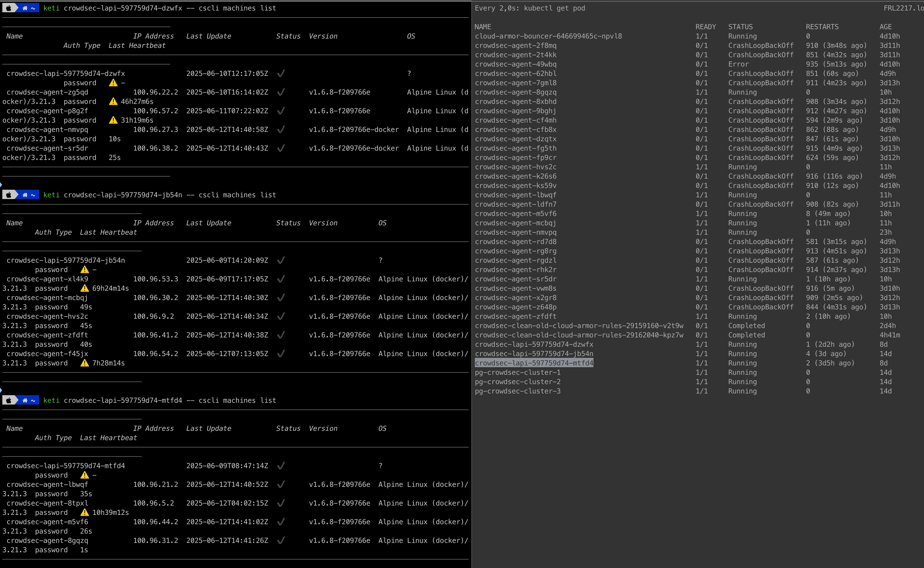The image size is (924, 568).
Task: Click the pod name pg-crowdsec-cluster-2
Action: pos(518,382)
